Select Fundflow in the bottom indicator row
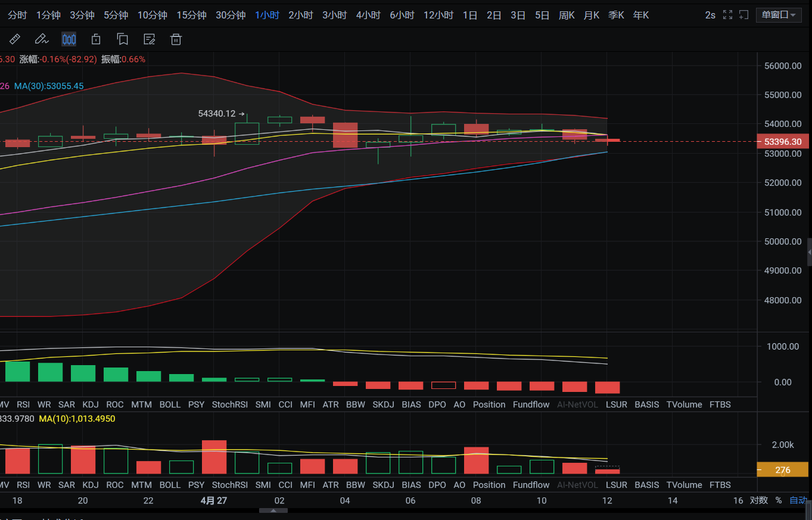This screenshot has height=520, width=812. (531, 485)
